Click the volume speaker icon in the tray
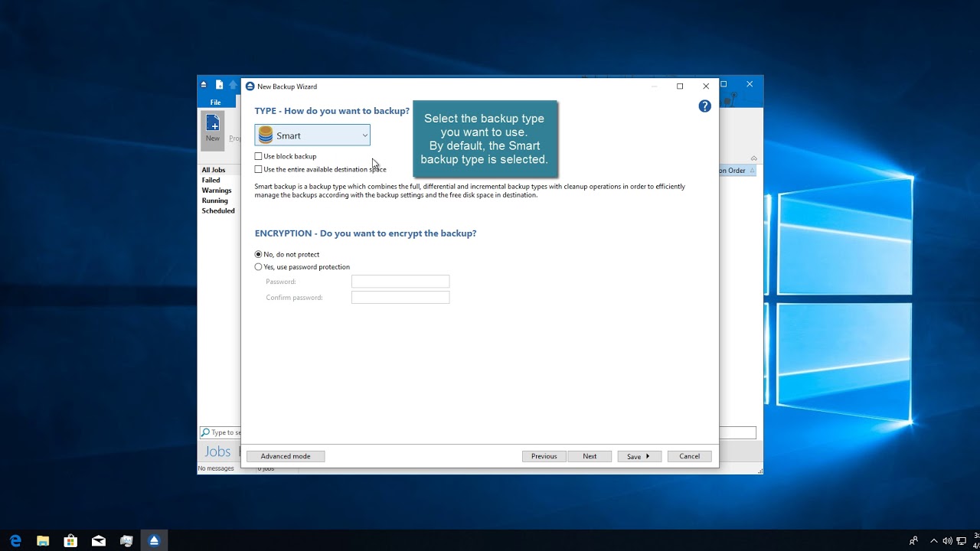Screen dimensions: 980x551 (947, 540)
